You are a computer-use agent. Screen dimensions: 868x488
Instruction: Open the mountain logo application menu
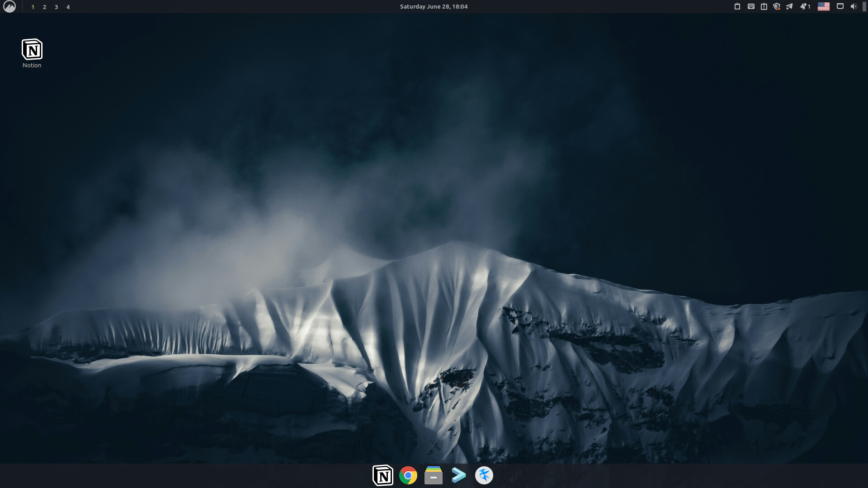(9, 6)
